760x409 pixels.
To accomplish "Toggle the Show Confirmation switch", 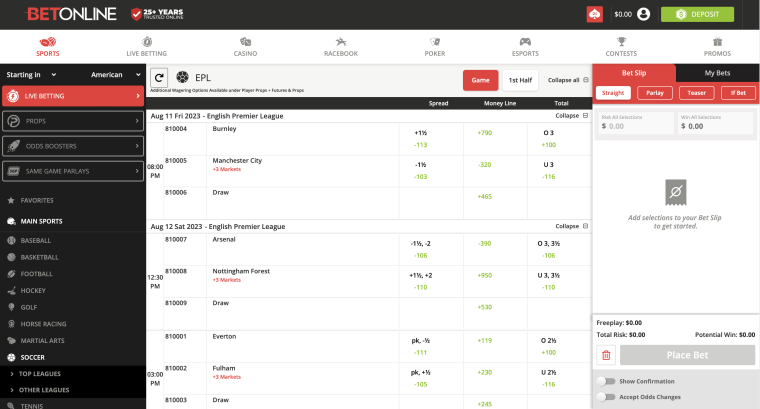I will coord(606,381).
